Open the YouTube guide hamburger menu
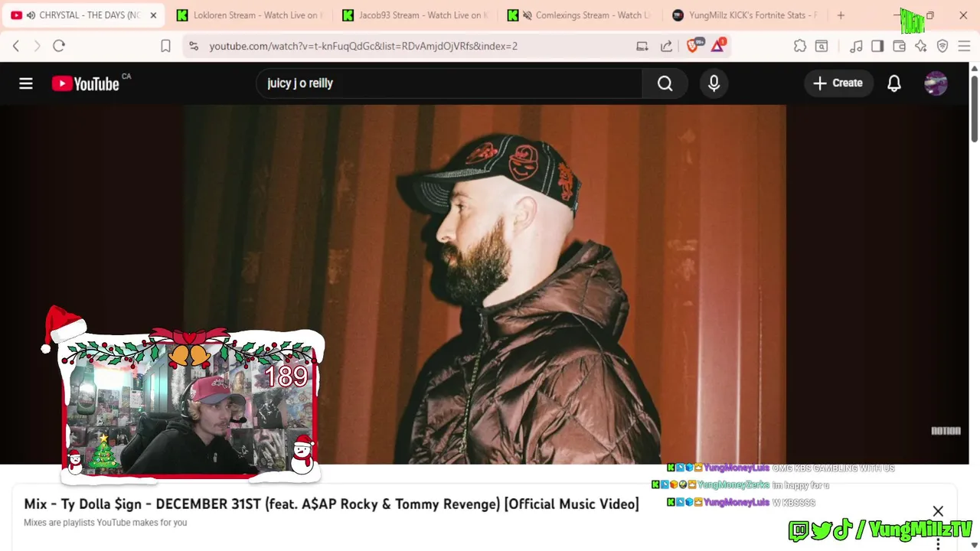 pos(26,83)
